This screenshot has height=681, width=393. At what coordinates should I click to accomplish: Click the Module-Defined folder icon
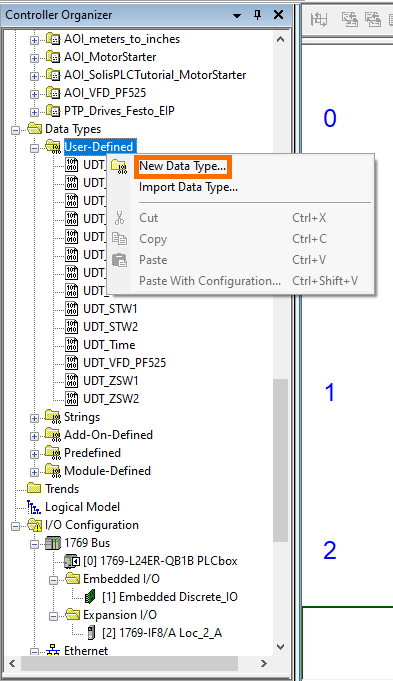click(x=53, y=471)
